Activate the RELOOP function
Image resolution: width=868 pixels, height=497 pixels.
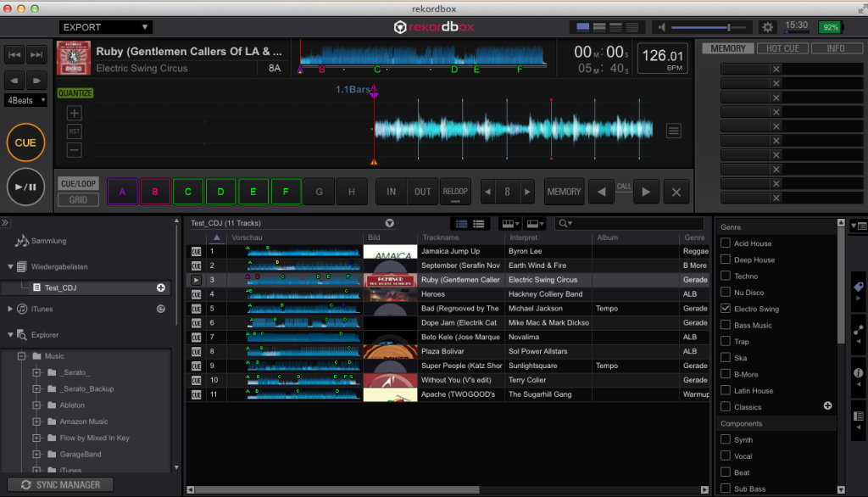pos(455,192)
